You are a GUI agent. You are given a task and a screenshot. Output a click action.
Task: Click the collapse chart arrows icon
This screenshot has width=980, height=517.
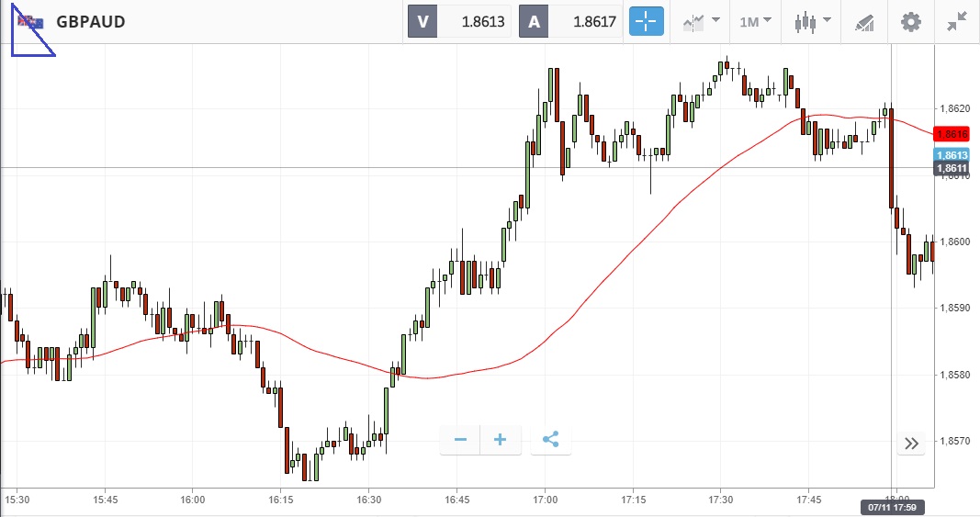[957, 21]
